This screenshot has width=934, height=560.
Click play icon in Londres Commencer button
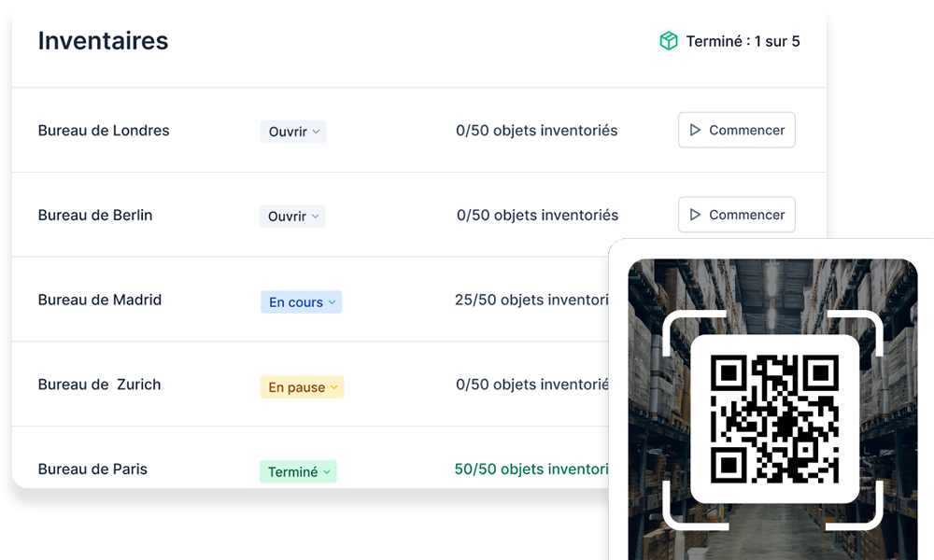pyautogui.click(x=695, y=131)
